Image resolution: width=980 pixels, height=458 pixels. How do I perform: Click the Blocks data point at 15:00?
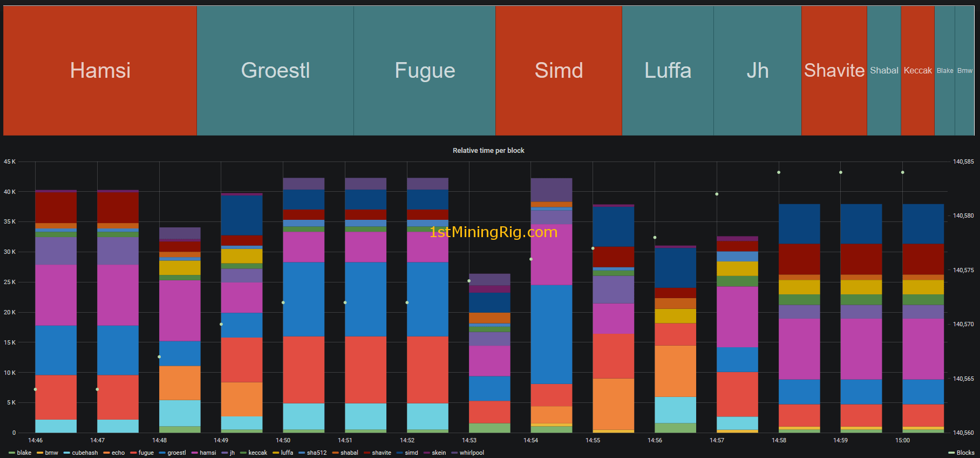pyautogui.click(x=903, y=172)
